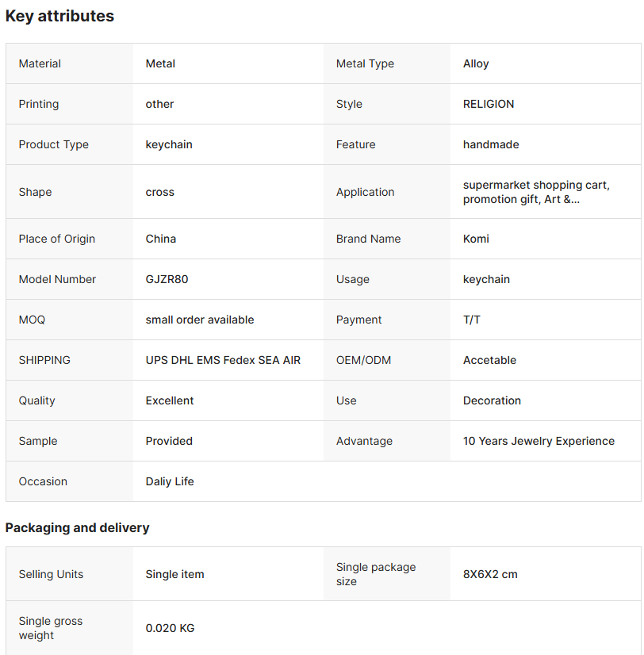
Task: Click the Key attributes heading
Action: pyautogui.click(x=59, y=16)
